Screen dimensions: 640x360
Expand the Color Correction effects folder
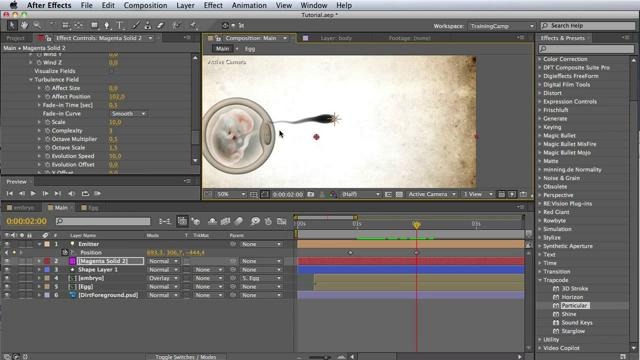coord(540,59)
